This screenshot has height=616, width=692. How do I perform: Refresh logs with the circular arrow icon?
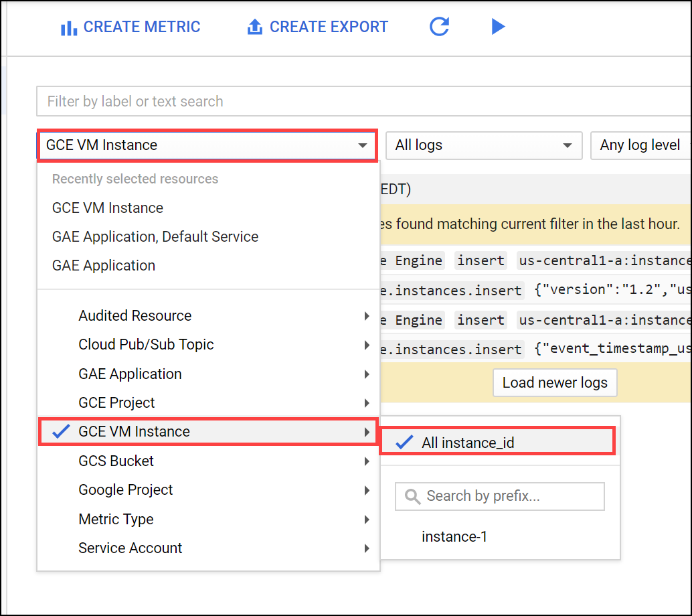tap(440, 27)
